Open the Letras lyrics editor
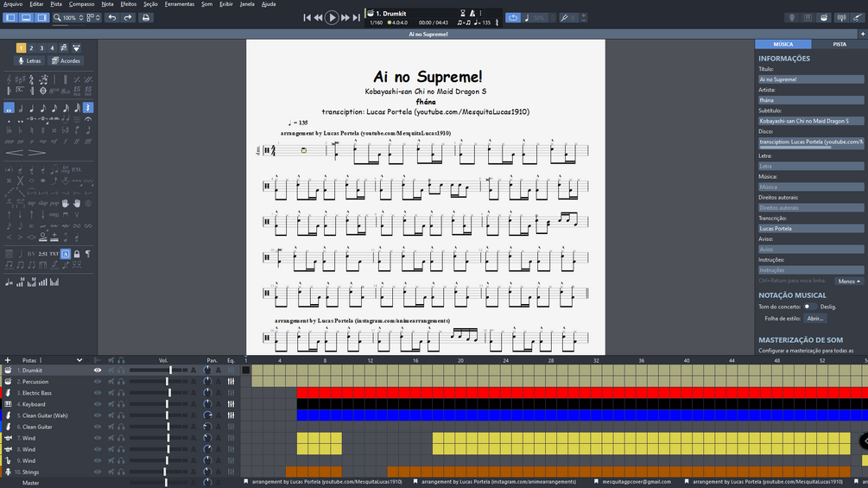The width and height of the screenshot is (868, 488). 29,60
